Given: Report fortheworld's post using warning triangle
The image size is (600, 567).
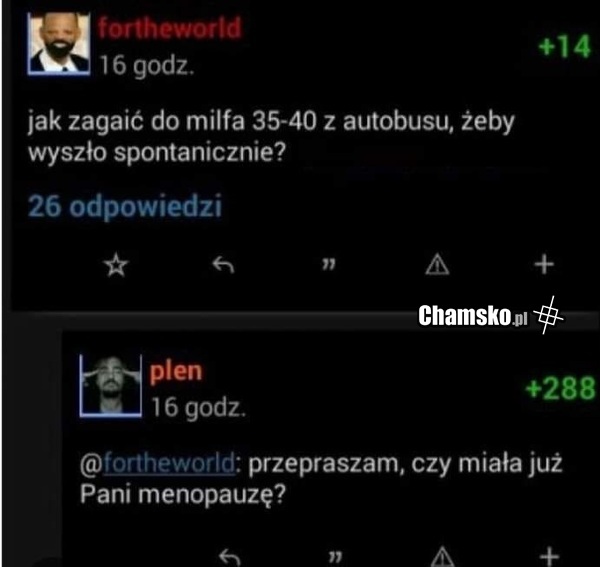Looking at the screenshot, I should pyautogui.click(x=437, y=264).
